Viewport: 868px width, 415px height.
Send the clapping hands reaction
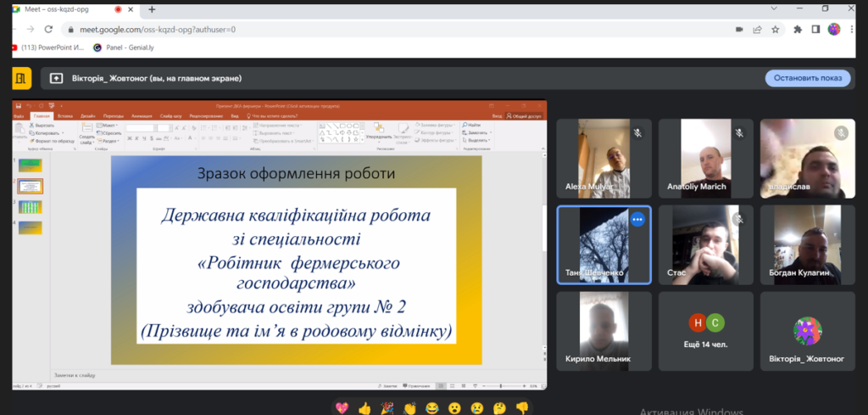[x=409, y=408]
